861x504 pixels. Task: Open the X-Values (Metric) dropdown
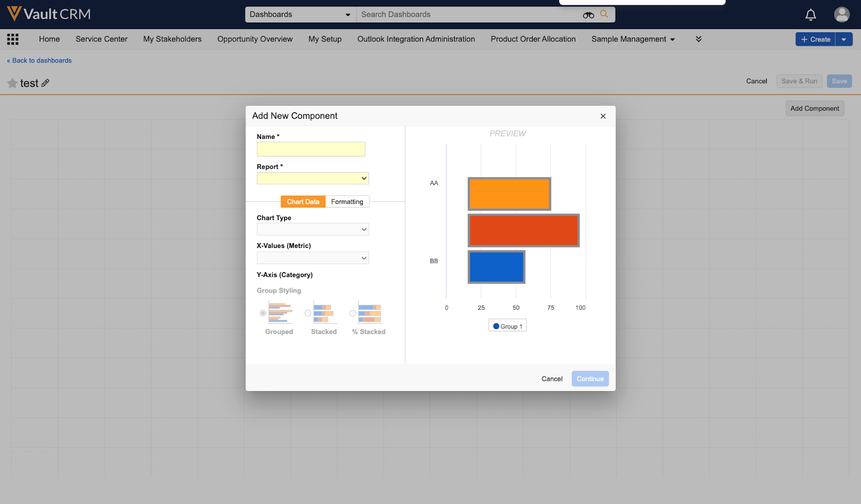point(313,258)
